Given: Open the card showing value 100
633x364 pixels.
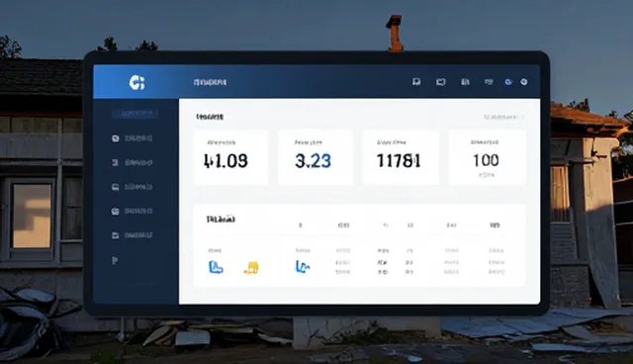Looking at the screenshot, I should pyautogui.click(x=488, y=157).
